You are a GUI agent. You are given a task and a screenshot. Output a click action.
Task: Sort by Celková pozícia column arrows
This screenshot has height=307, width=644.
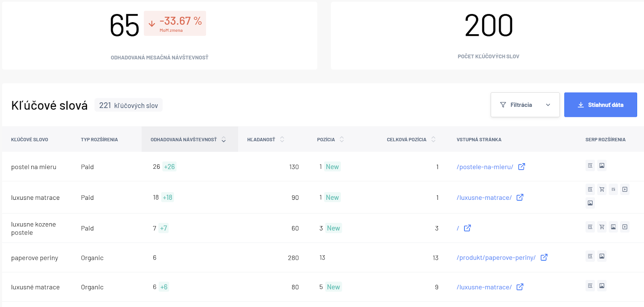[x=433, y=139]
